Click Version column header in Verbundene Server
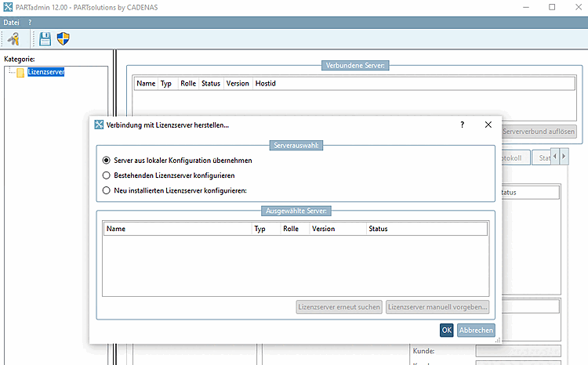This screenshot has height=365, width=588. pyautogui.click(x=238, y=84)
